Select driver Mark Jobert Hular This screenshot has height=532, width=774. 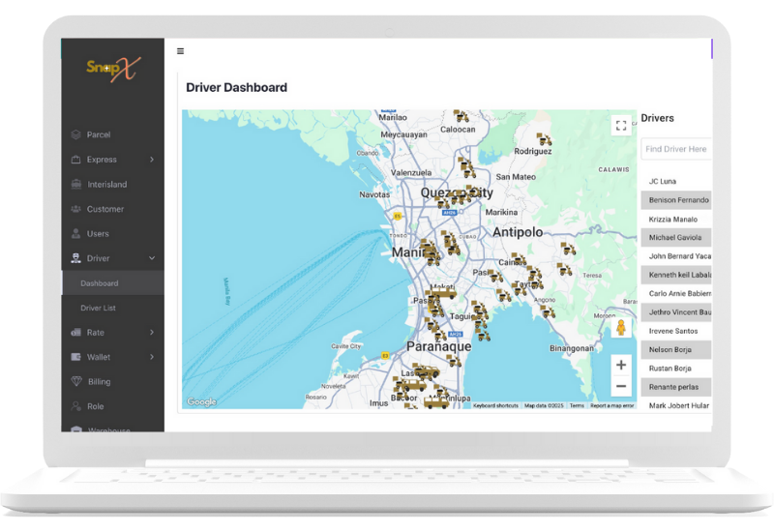pyautogui.click(x=676, y=405)
